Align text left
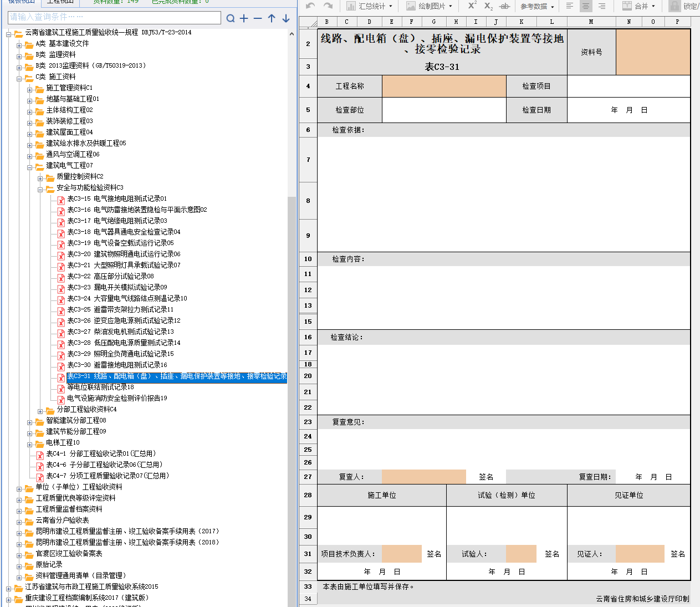The width and height of the screenshot is (700, 607). pos(570,6)
